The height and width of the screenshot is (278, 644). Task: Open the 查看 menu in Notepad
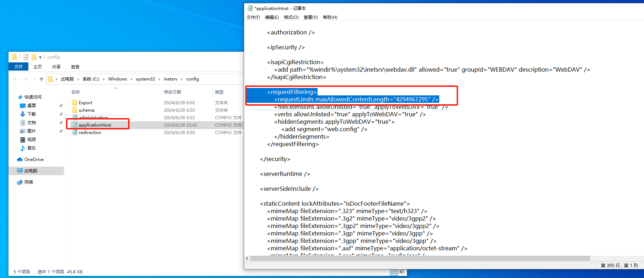coord(310,17)
